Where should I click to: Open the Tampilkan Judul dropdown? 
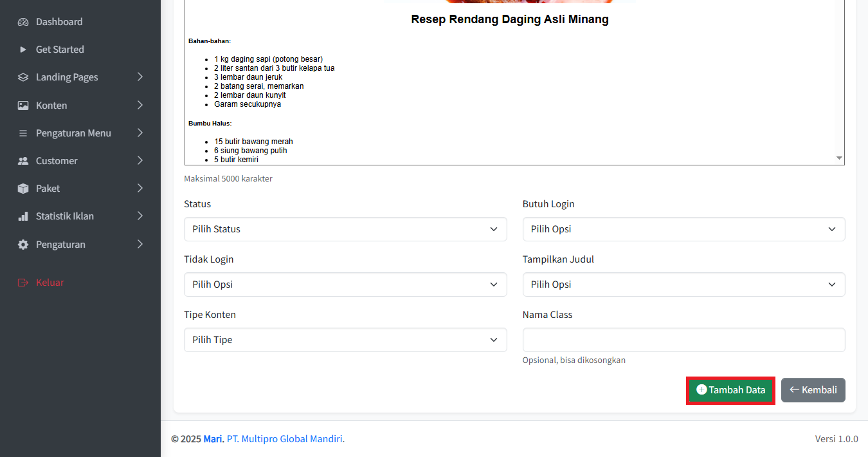(683, 284)
